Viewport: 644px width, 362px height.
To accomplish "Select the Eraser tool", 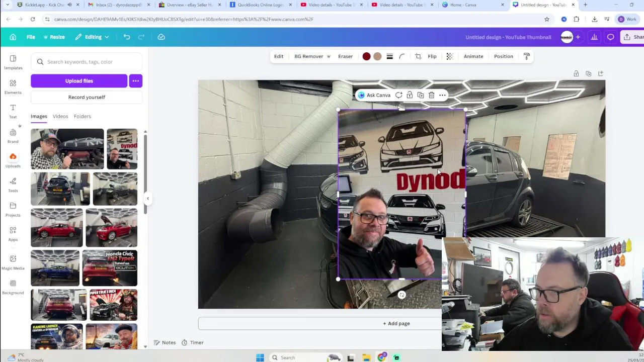I will point(345,56).
